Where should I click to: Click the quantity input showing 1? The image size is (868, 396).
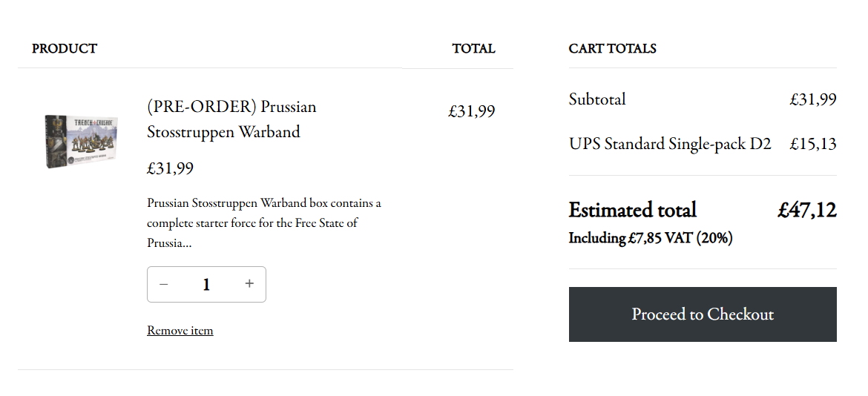click(206, 285)
